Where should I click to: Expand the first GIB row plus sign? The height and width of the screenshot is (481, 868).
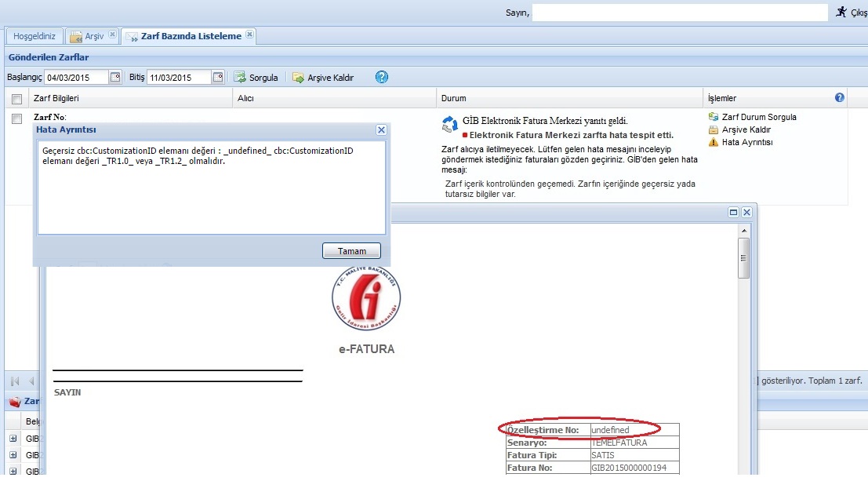click(13, 438)
